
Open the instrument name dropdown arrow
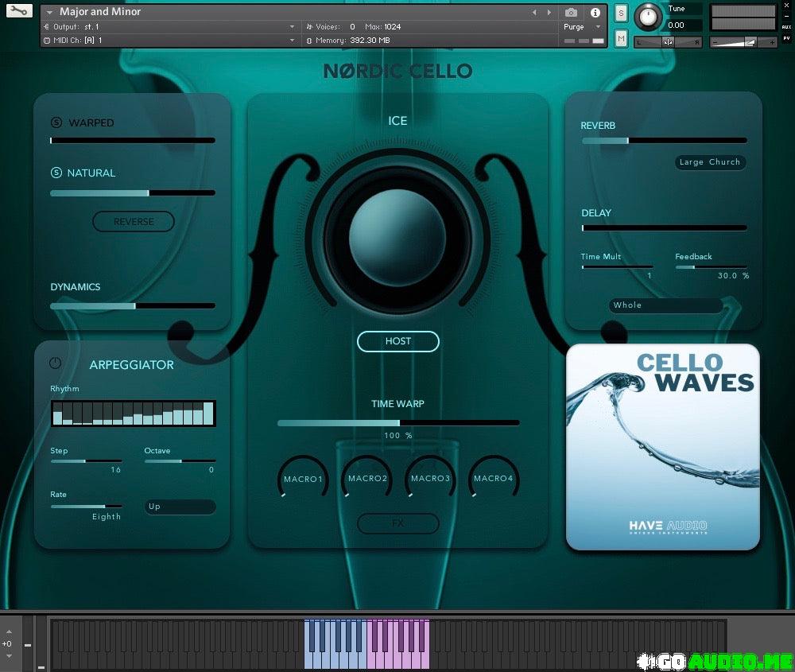(49, 12)
